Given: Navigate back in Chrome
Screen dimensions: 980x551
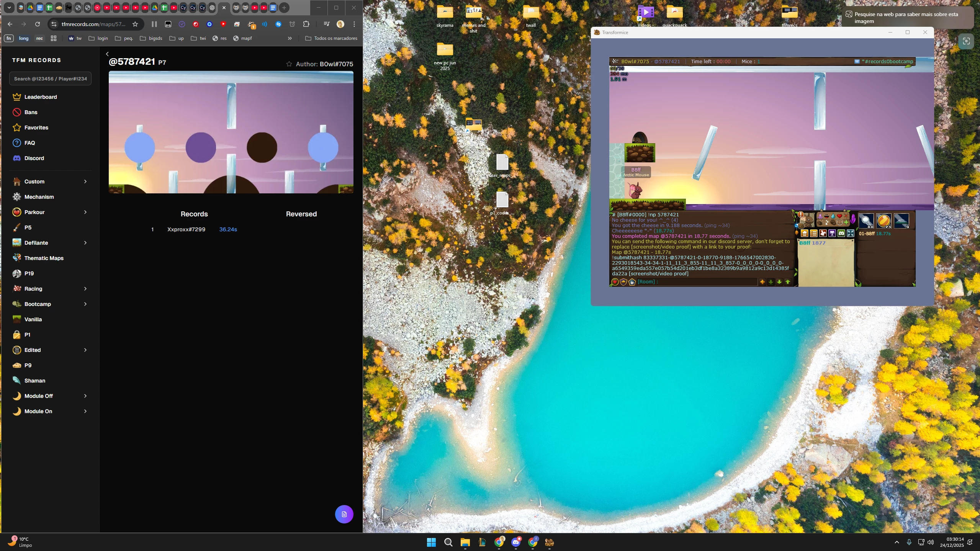Looking at the screenshot, I should click(10, 24).
